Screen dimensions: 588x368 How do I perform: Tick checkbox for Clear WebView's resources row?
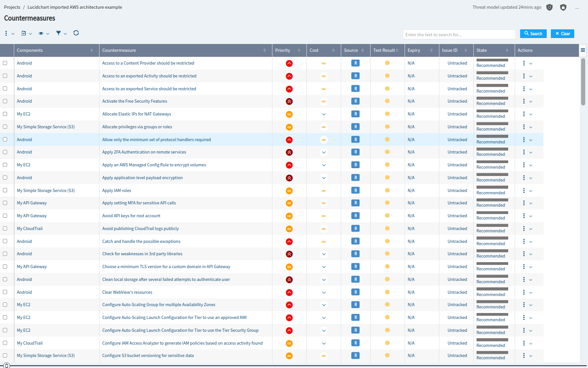click(5, 292)
